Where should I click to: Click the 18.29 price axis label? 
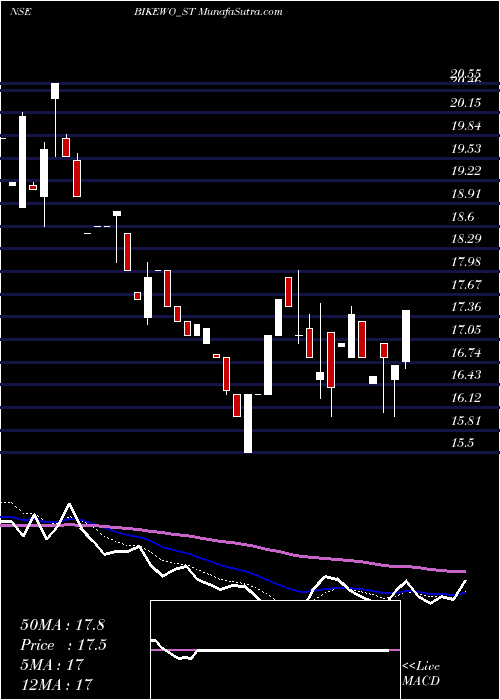[x=465, y=239]
